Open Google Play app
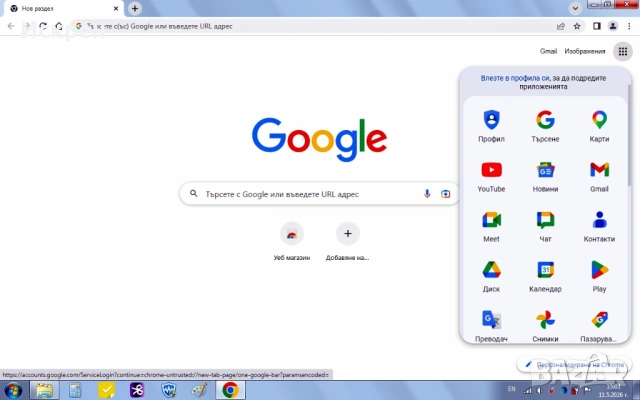The width and height of the screenshot is (640, 400). pyautogui.click(x=599, y=276)
